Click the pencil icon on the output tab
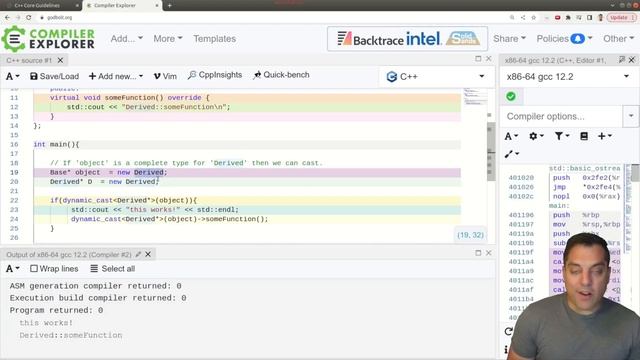 coord(138,254)
